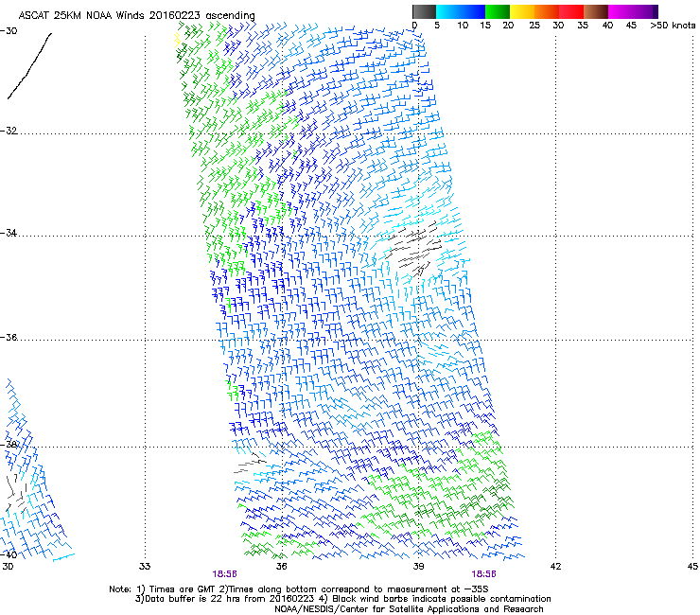Click the latitude label '-36'

9,337
